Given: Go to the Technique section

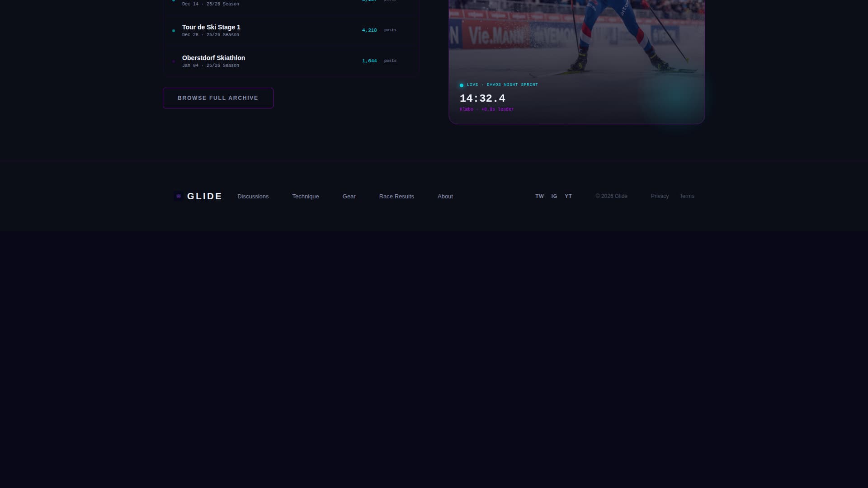Looking at the screenshot, I should pyautogui.click(x=306, y=197).
